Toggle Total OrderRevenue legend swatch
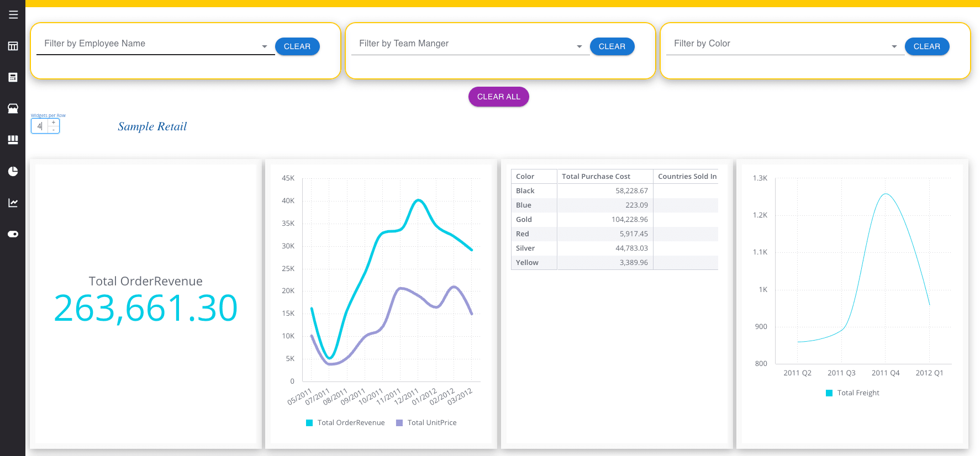This screenshot has height=456, width=980. pos(309,423)
